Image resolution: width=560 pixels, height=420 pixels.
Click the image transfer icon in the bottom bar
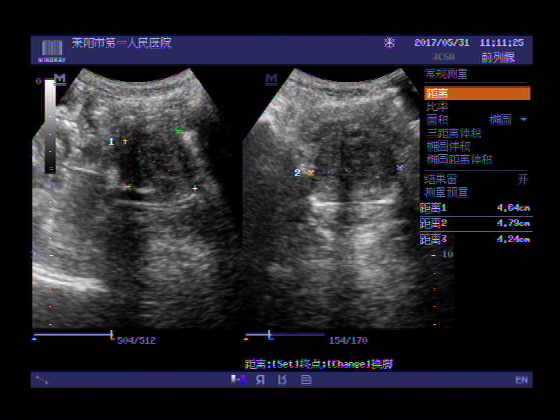click(239, 380)
